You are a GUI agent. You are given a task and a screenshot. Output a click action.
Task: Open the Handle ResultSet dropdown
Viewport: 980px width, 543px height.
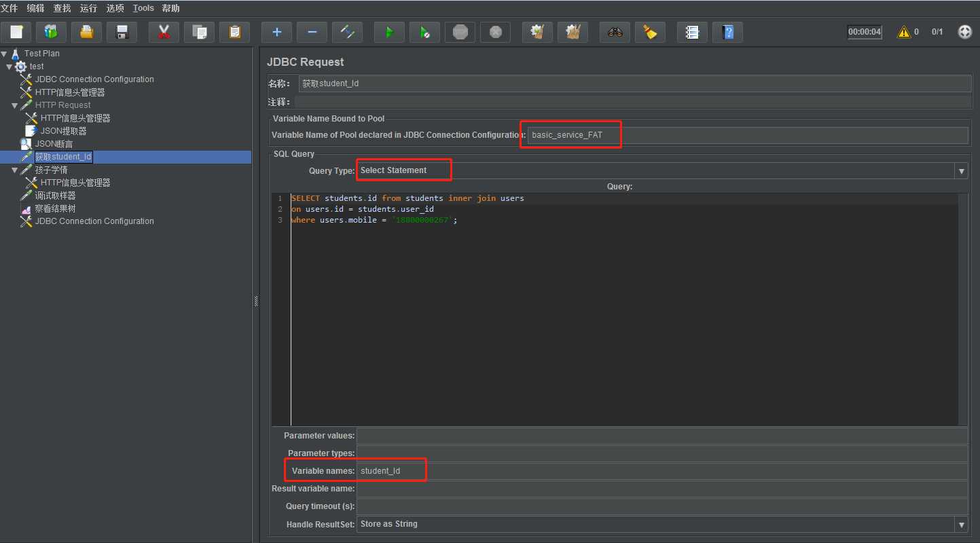tap(962, 525)
